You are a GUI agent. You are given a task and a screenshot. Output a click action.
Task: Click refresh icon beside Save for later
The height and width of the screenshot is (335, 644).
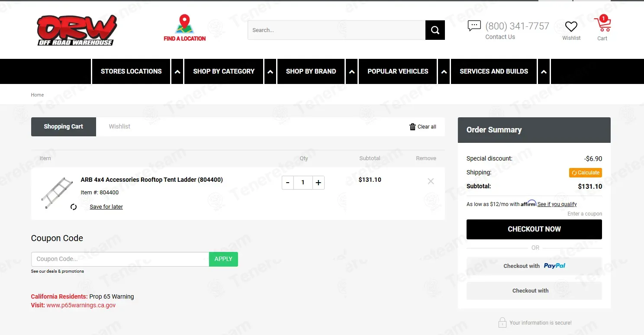[x=74, y=207]
